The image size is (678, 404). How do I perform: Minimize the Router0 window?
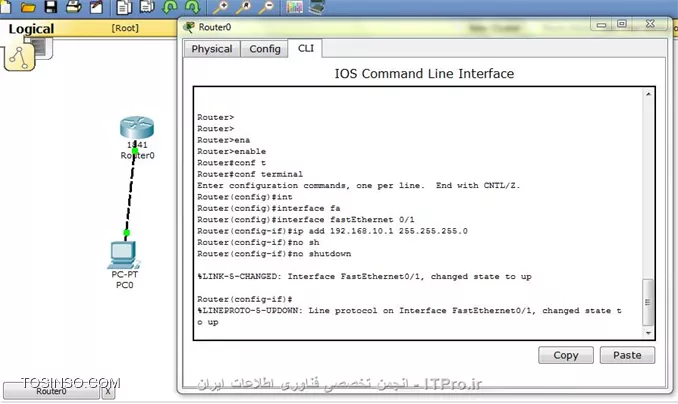pos(601,25)
